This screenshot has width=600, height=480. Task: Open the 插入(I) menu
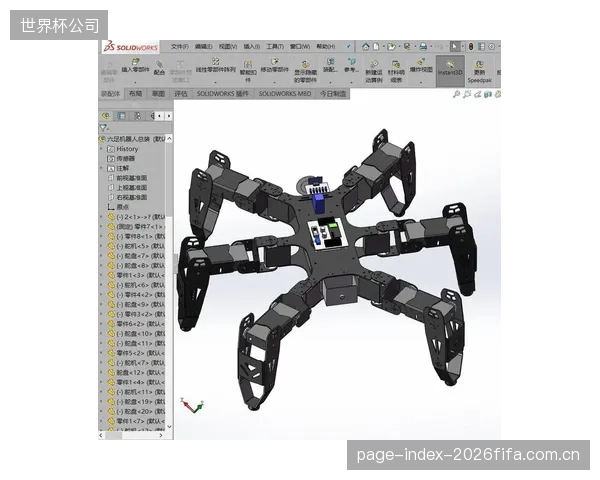click(x=251, y=47)
